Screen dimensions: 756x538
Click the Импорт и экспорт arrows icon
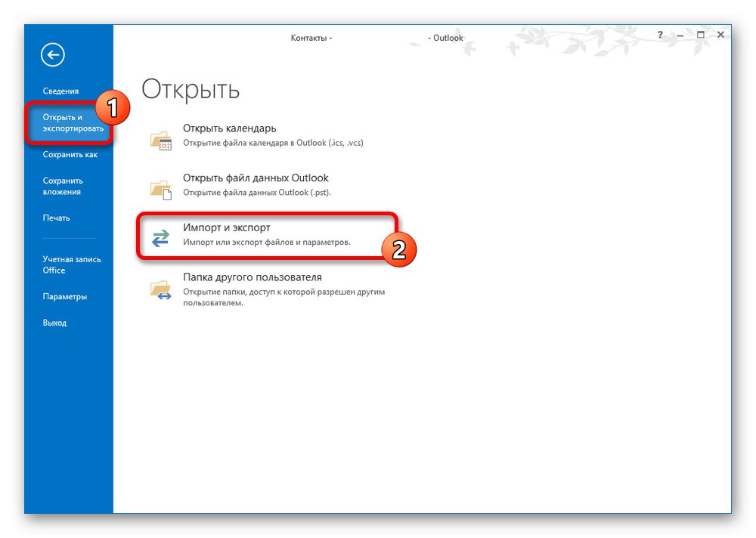(160, 237)
